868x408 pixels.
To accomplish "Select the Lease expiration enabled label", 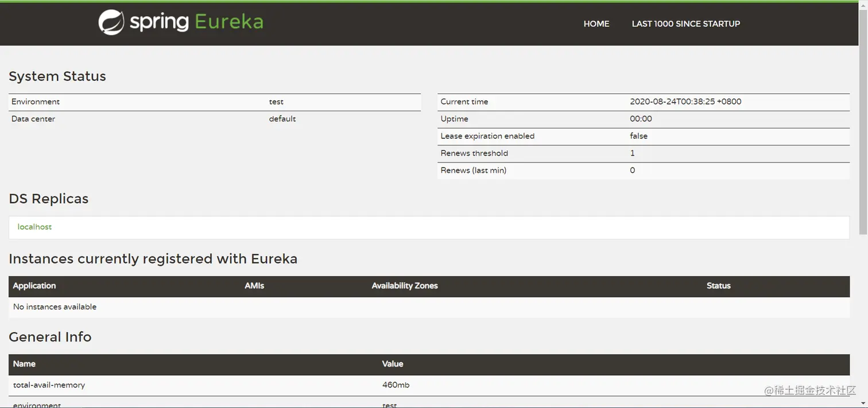I will (x=487, y=136).
